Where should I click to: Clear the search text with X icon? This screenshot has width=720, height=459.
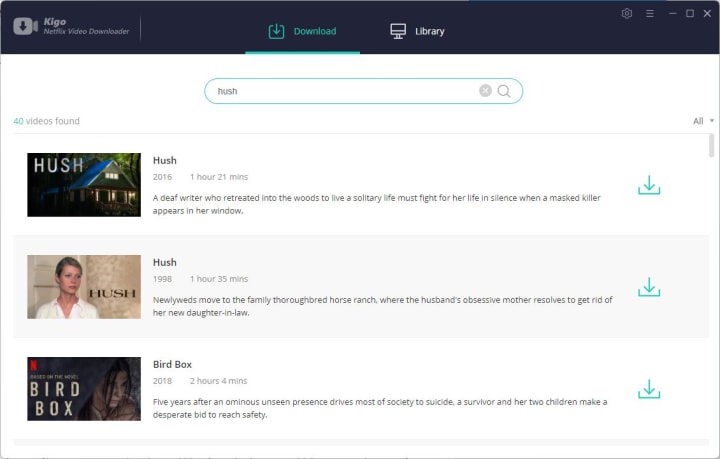coord(485,91)
